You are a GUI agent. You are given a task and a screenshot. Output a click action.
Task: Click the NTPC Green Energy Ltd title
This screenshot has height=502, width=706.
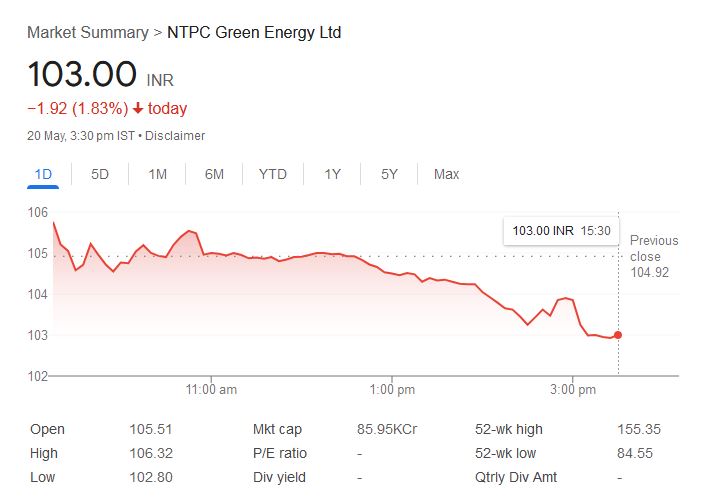click(254, 33)
